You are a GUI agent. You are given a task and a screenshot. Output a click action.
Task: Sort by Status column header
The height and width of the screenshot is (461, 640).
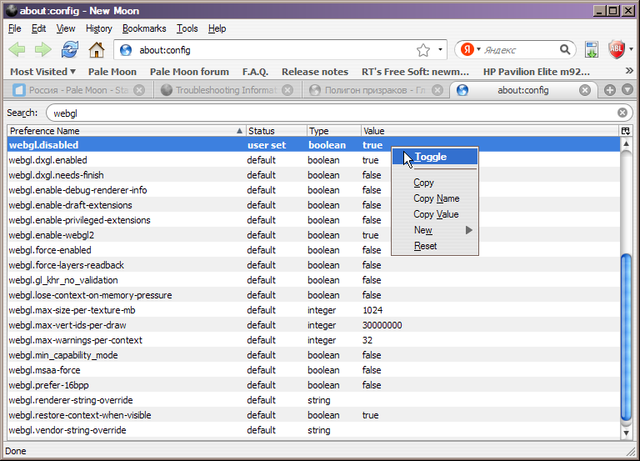pyautogui.click(x=276, y=131)
